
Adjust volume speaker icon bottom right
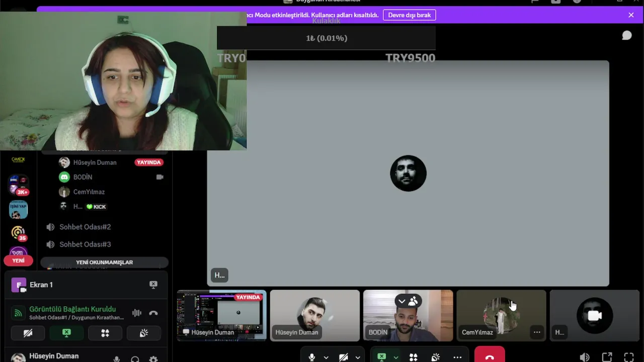click(585, 357)
